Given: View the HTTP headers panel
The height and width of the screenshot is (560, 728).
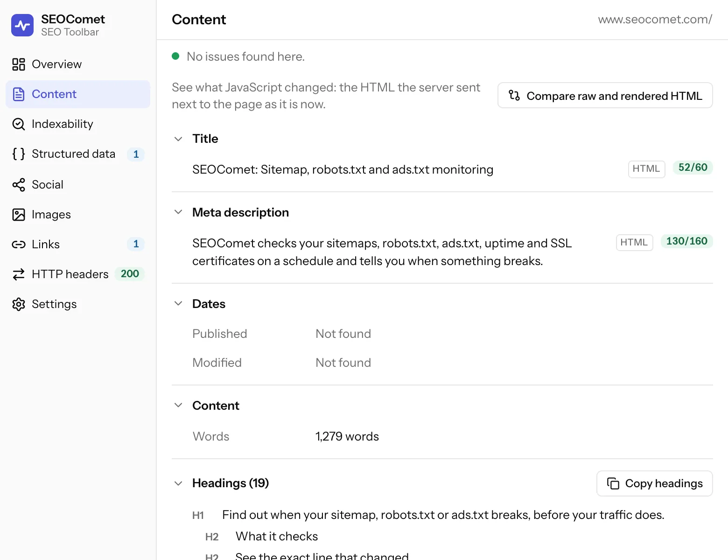Looking at the screenshot, I should [78, 274].
